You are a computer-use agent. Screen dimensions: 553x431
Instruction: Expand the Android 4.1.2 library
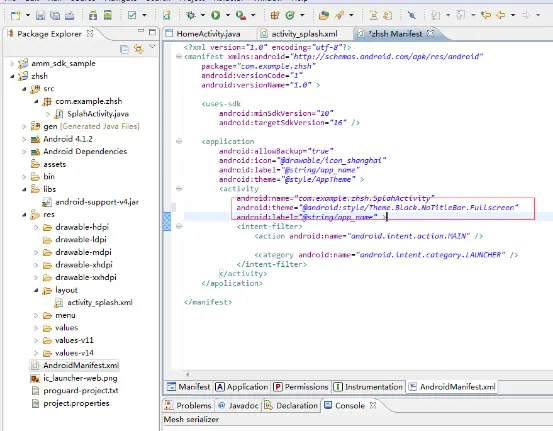(24, 139)
